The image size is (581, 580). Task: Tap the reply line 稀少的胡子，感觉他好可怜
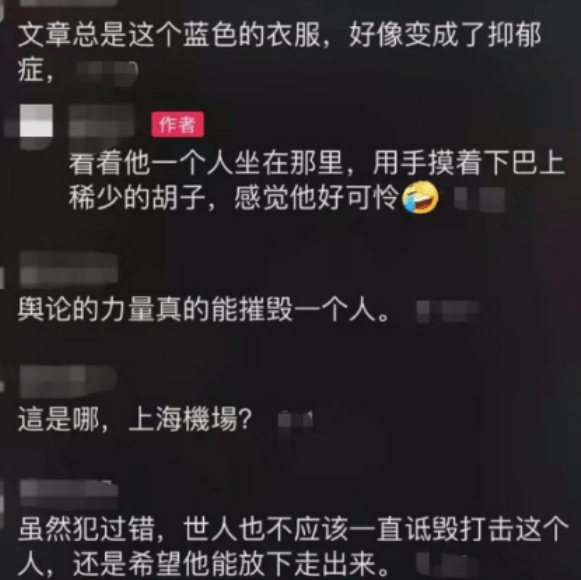point(233,197)
